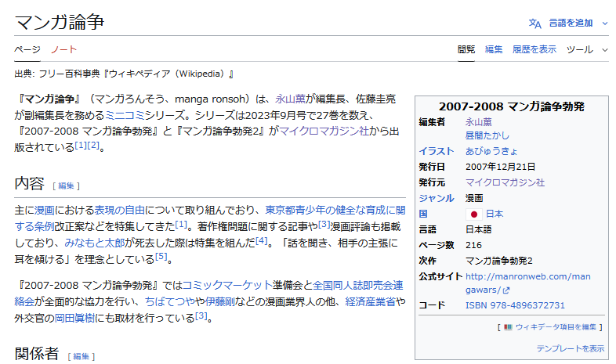Open the ツール menu
The image size is (616, 364).
pyautogui.click(x=579, y=49)
